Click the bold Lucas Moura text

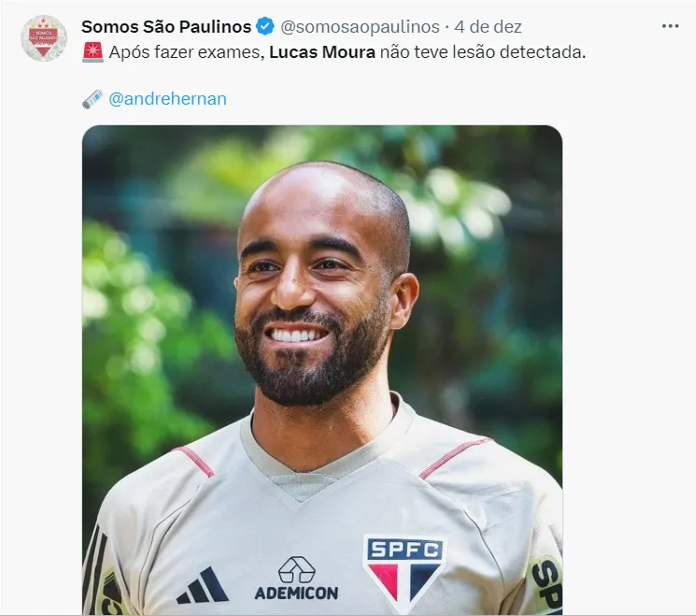coord(322,52)
